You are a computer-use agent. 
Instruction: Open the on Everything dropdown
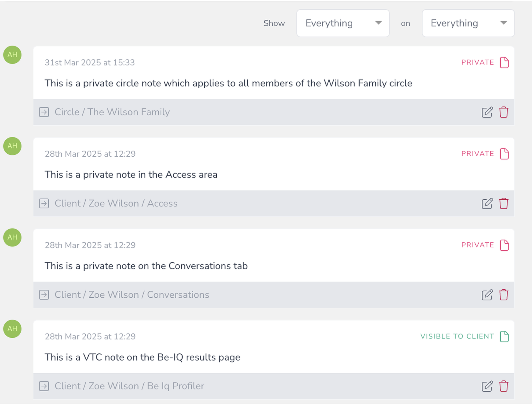pyautogui.click(x=468, y=23)
